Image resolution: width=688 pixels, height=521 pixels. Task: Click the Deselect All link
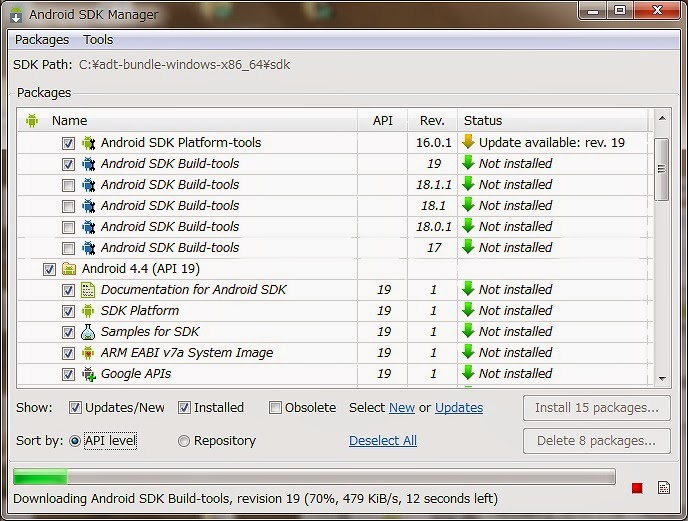click(383, 441)
